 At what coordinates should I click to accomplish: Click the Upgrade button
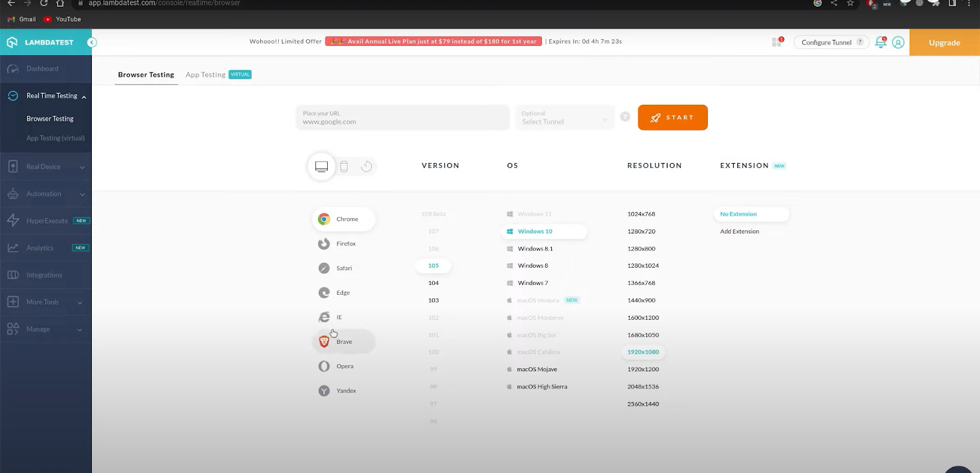[x=944, y=43]
